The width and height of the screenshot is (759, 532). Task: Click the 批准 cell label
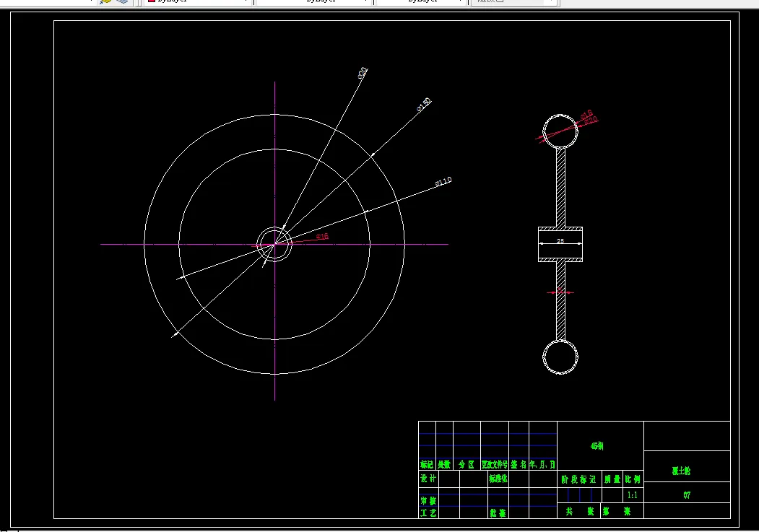[498, 513]
